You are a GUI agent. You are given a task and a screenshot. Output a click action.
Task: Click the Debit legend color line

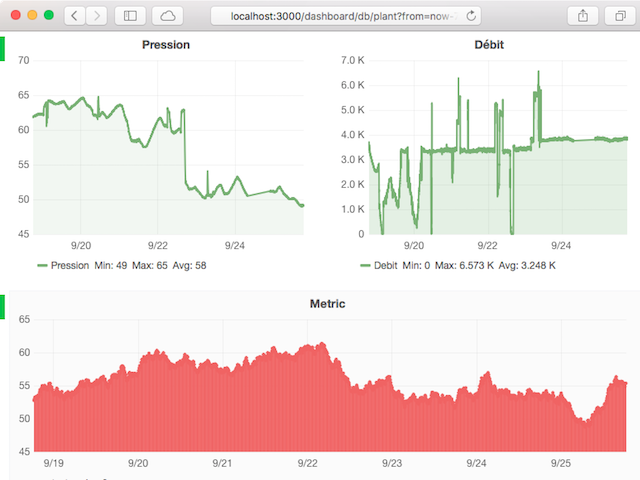pos(364,266)
